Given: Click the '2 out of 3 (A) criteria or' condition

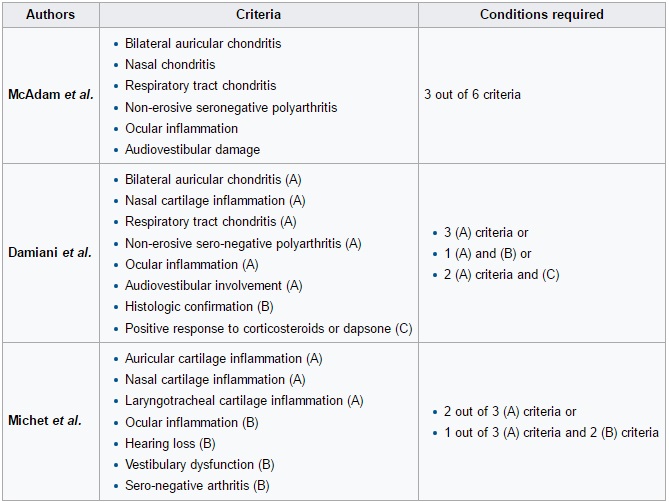Looking at the screenshot, I should coord(510,411).
